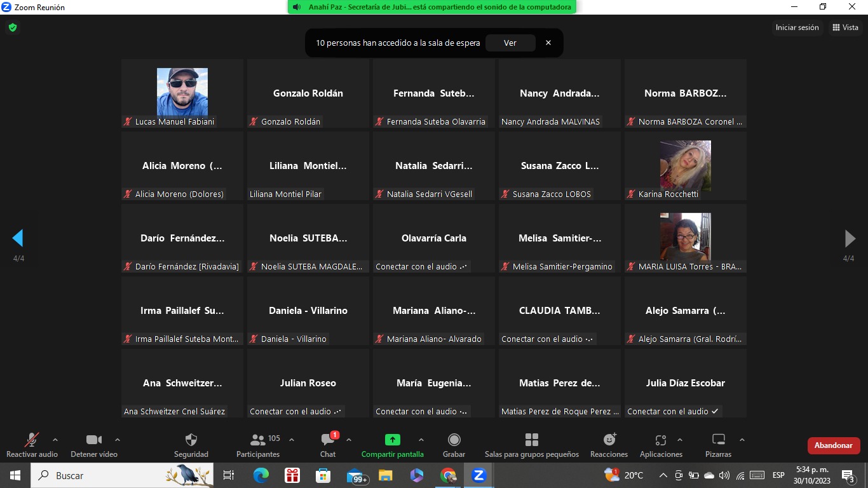Open the Seguridad shield icon

[x=191, y=440]
